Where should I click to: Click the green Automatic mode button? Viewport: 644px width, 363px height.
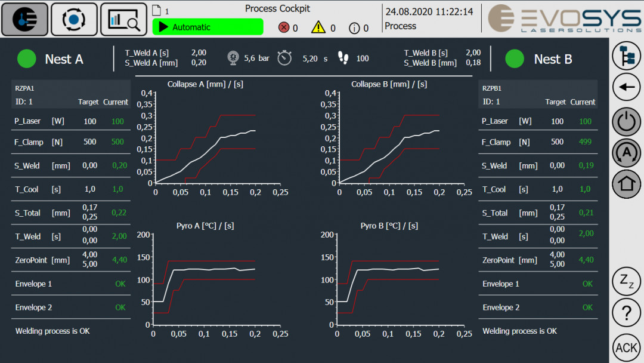coord(208,27)
